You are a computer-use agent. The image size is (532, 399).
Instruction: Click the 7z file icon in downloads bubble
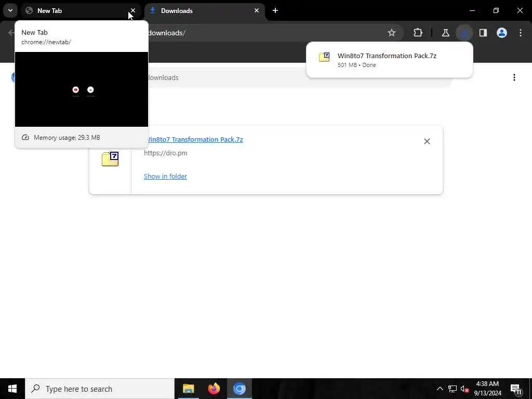324,57
